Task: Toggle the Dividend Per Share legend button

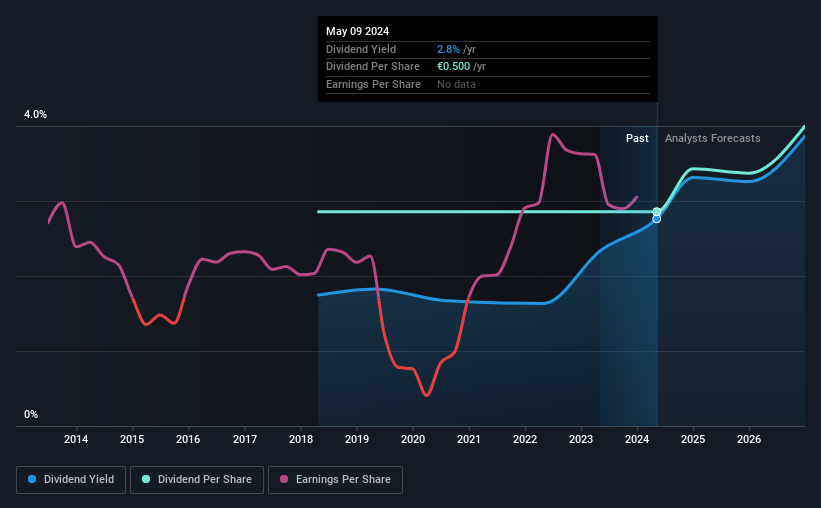Action: (197, 480)
